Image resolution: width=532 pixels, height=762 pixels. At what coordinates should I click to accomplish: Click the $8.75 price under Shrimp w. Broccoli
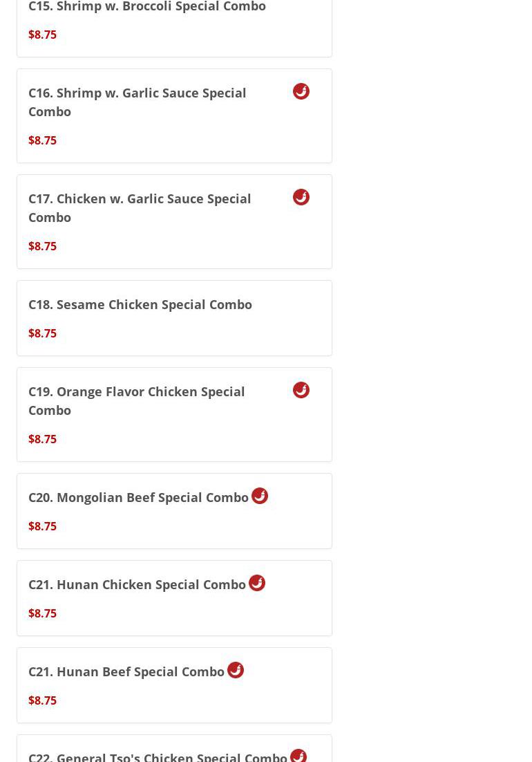[x=42, y=35]
